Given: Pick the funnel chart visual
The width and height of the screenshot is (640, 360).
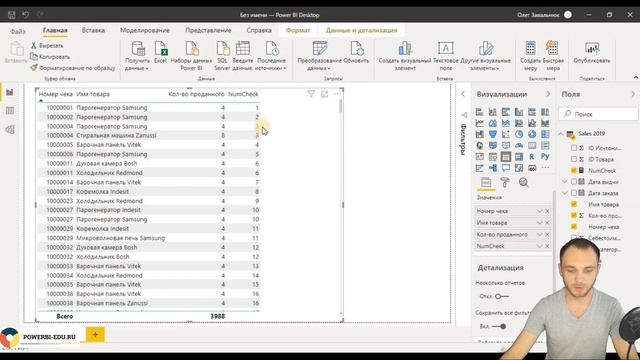Looking at the screenshot, I should point(493,134).
